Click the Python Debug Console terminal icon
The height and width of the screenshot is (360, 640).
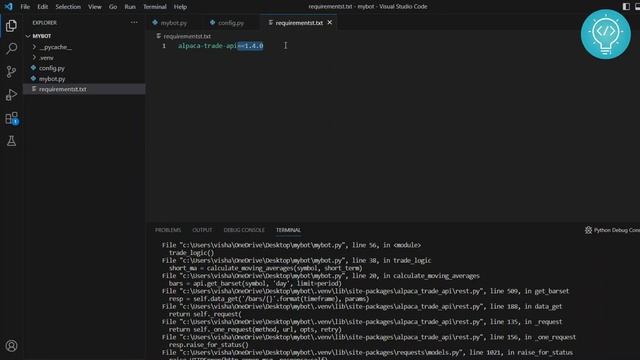tap(588, 230)
